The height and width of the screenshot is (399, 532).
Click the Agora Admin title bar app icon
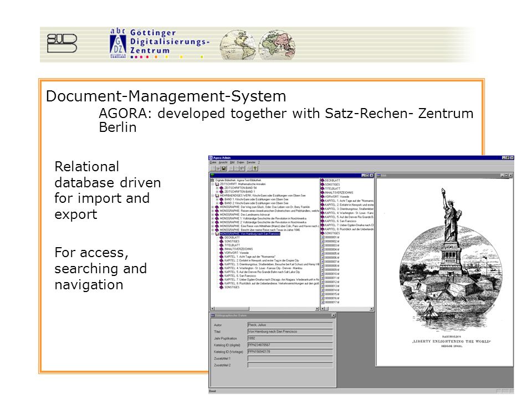pyautogui.click(x=211, y=158)
